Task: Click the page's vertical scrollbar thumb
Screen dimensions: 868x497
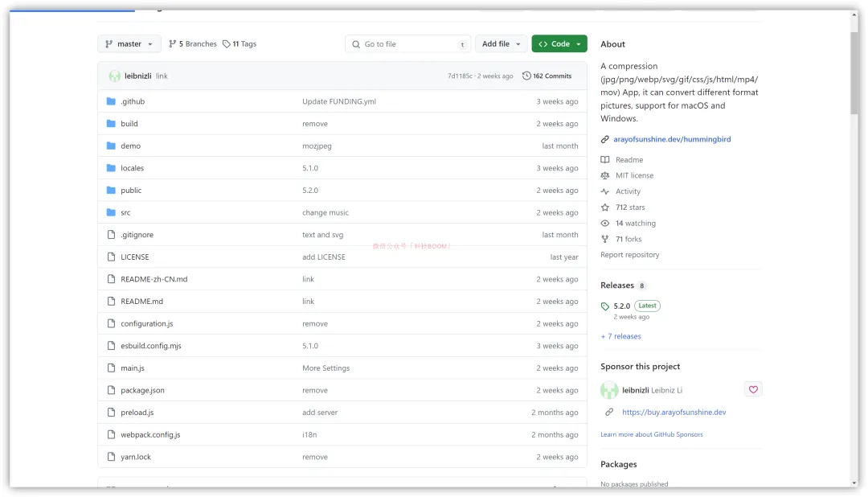Action: point(854,72)
